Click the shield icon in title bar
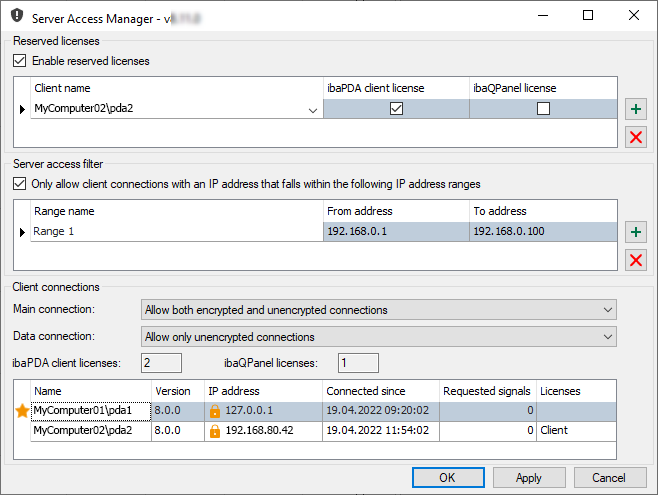Screen dimensions: 658x495 17,17
